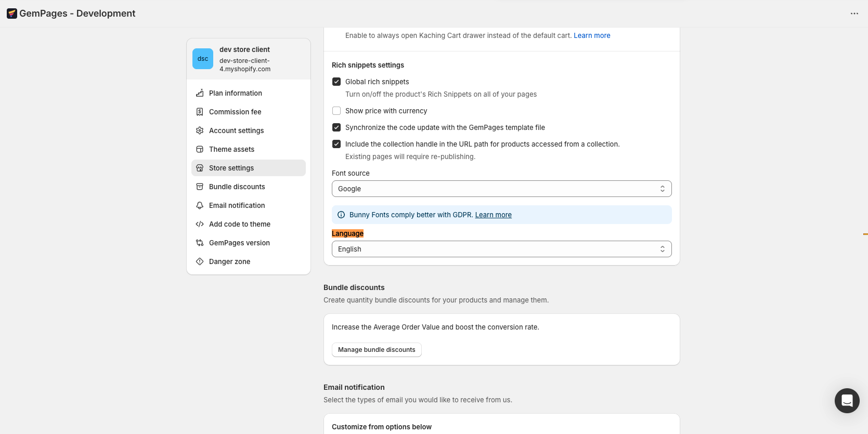Click the Add code to theme icon
Screen dimensions: 868x434
200,224
